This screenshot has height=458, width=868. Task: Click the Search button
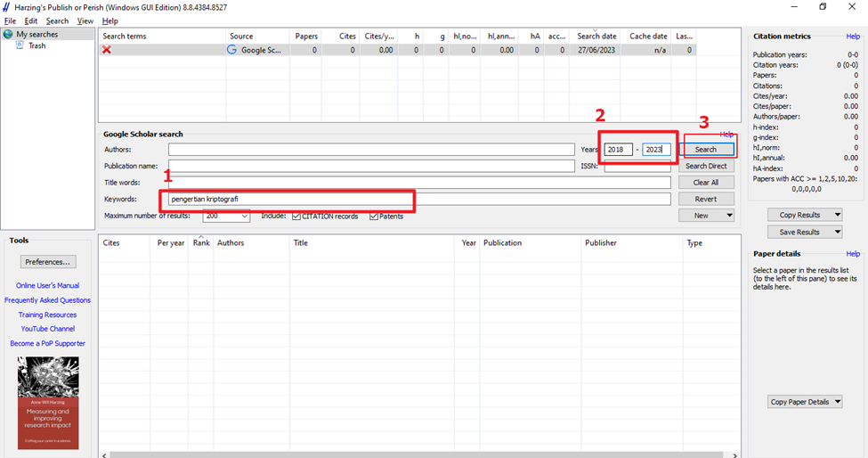pos(706,150)
